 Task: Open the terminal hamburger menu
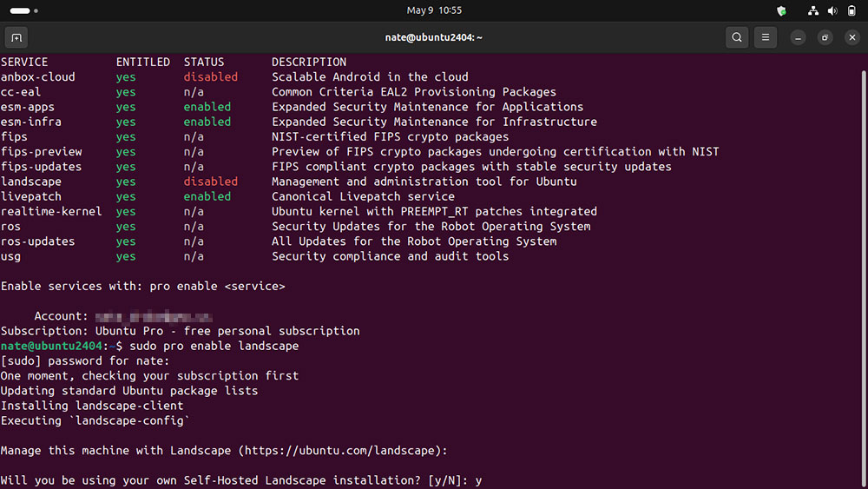coord(766,37)
